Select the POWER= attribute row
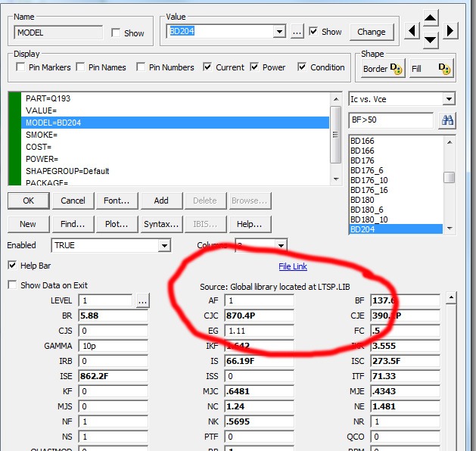Image resolution: width=476 pixels, height=451 pixels. 175,159
